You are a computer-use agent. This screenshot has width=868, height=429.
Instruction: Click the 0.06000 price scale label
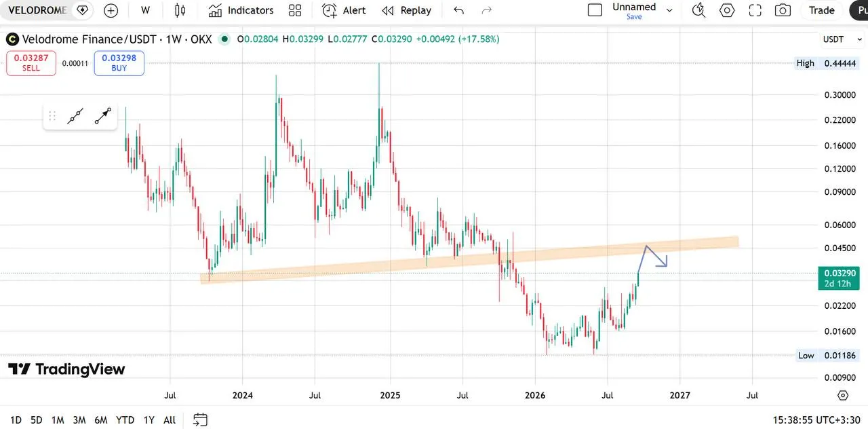pos(840,225)
